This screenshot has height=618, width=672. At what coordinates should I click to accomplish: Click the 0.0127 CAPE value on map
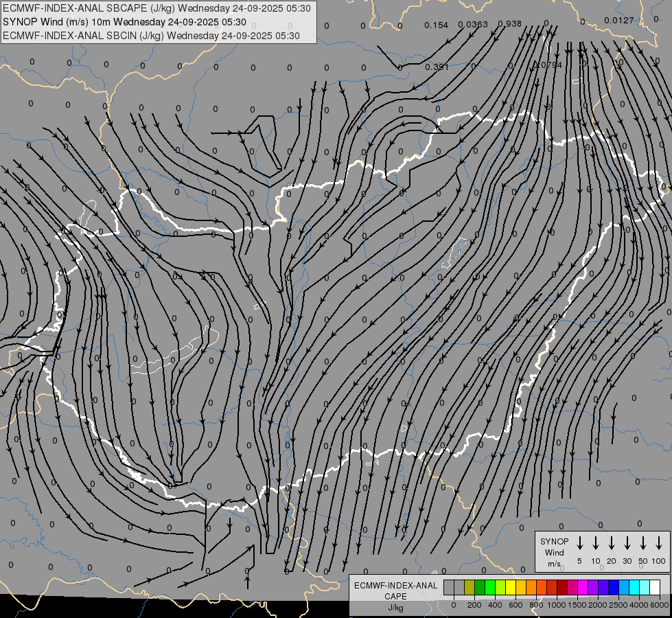click(x=619, y=20)
